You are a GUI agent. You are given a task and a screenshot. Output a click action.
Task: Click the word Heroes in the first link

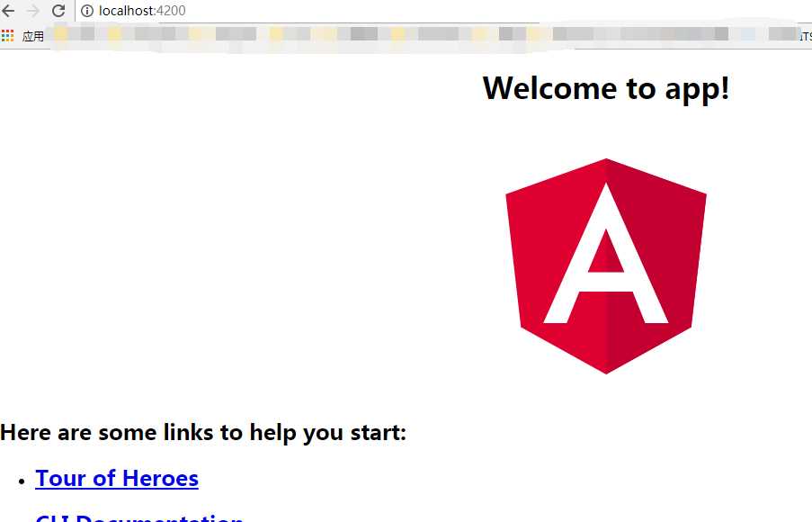pos(160,478)
